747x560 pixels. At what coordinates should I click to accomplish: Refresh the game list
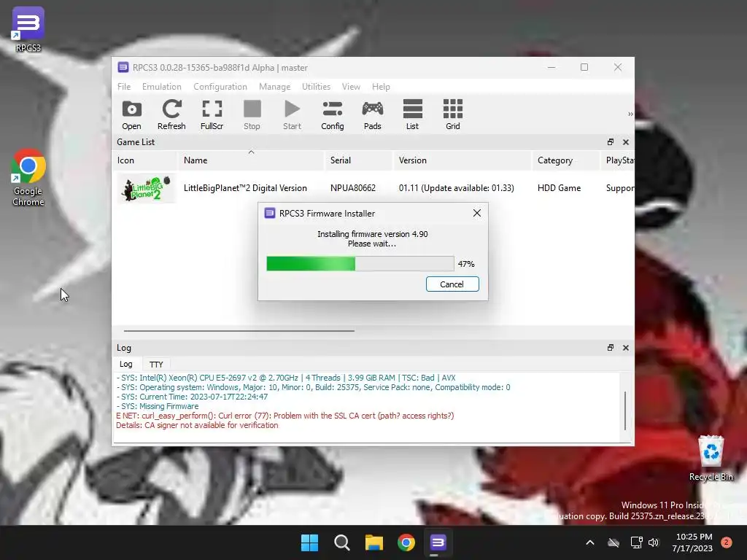click(x=171, y=114)
